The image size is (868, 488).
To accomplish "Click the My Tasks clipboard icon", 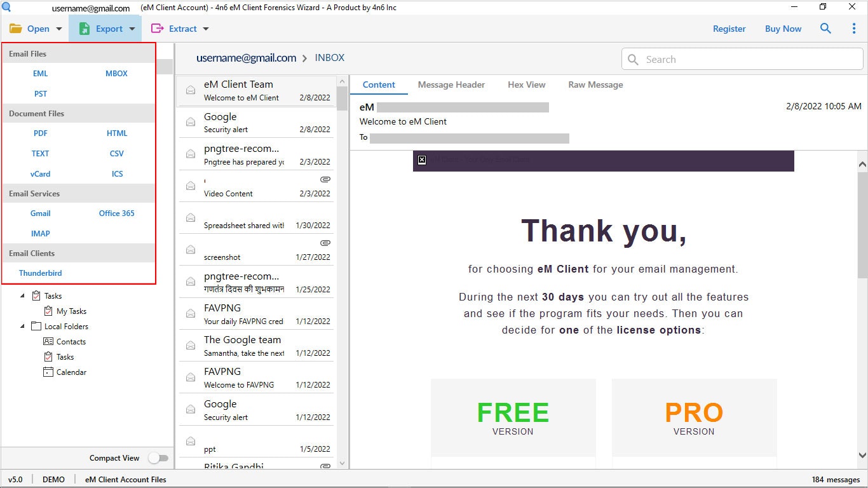I will pos(48,311).
